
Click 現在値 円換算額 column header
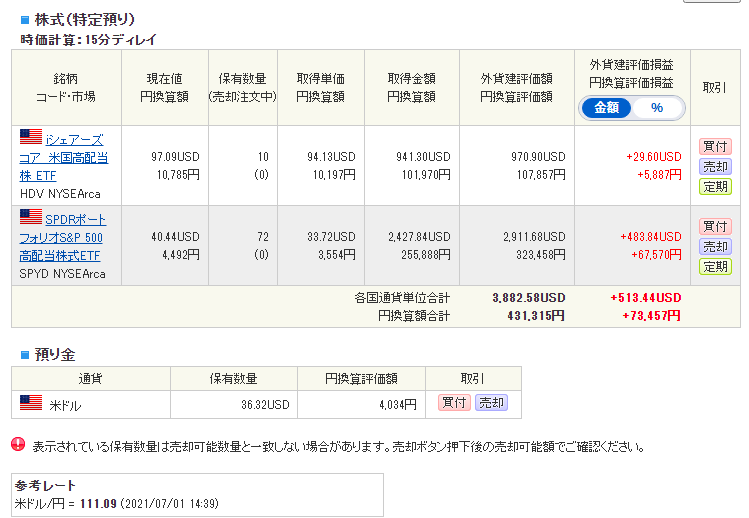point(164,87)
